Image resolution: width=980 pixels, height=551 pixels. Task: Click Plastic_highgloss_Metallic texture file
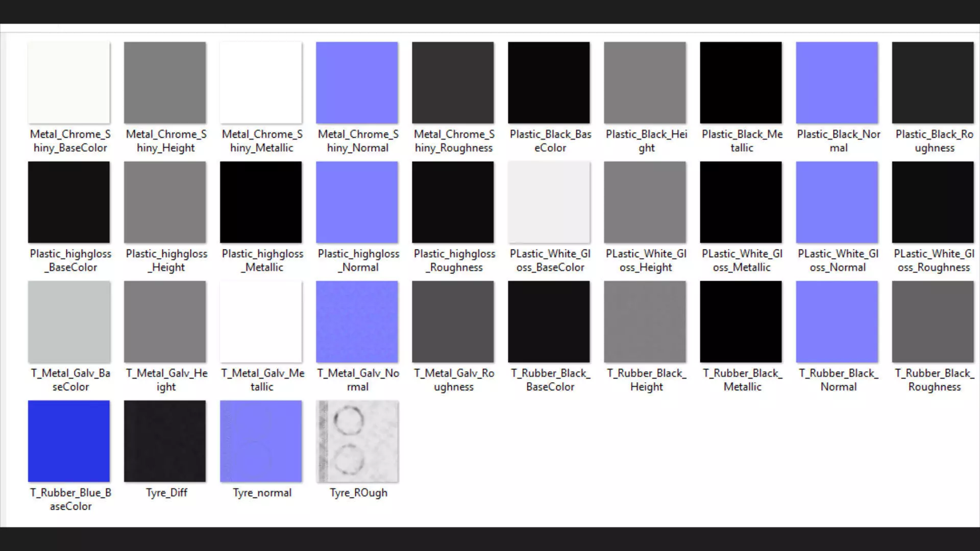(x=261, y=202)
